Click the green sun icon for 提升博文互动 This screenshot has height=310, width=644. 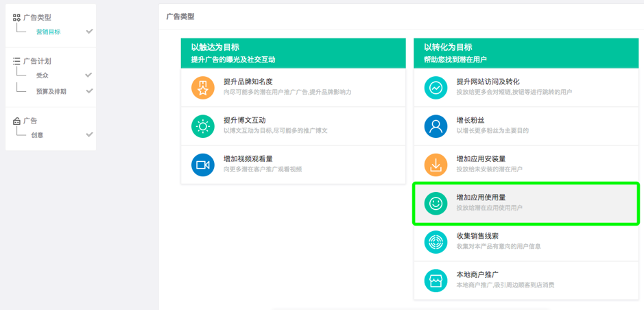(203, 126)
